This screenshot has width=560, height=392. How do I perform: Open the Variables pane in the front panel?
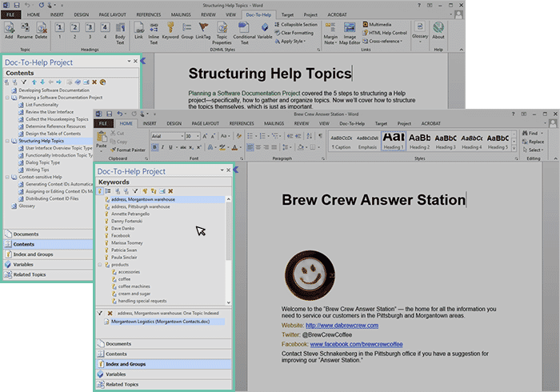(163, 374)
